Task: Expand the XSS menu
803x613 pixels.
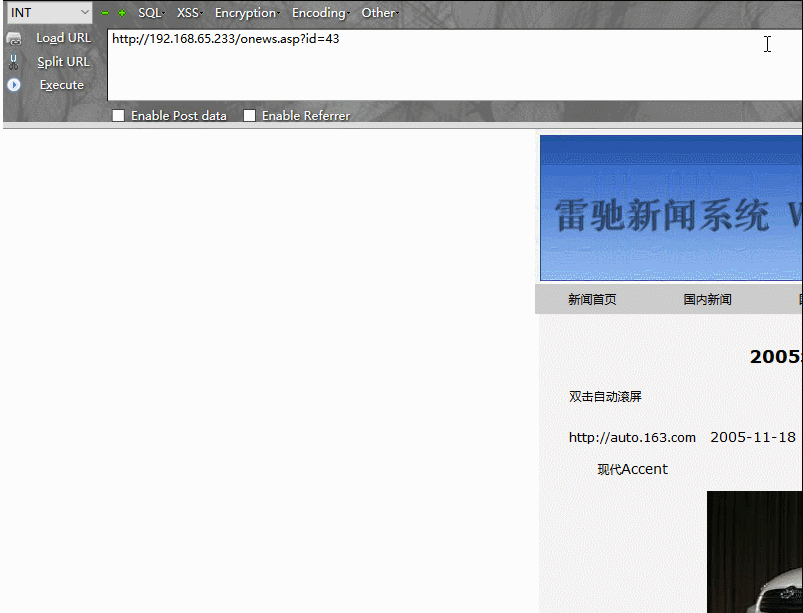Action: (188, 13)
